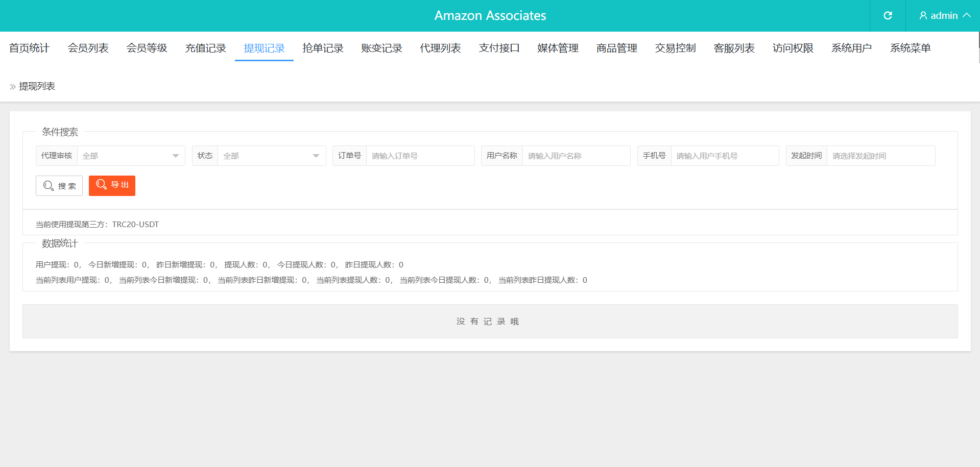Viewport: 980px width, 467px height.
Task: Click the 当前列表用户提现 statistic
Action: point(72,280)
